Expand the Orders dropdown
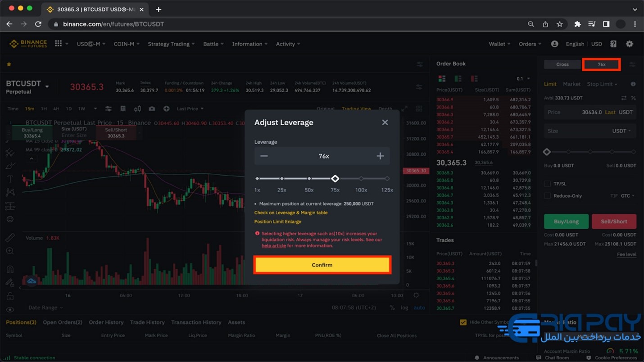644x362 pixels. pyautogui.click(x=530, y=44)
